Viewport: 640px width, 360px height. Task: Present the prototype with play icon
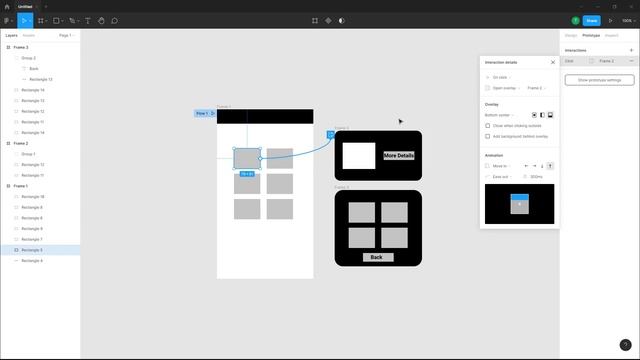611,21
